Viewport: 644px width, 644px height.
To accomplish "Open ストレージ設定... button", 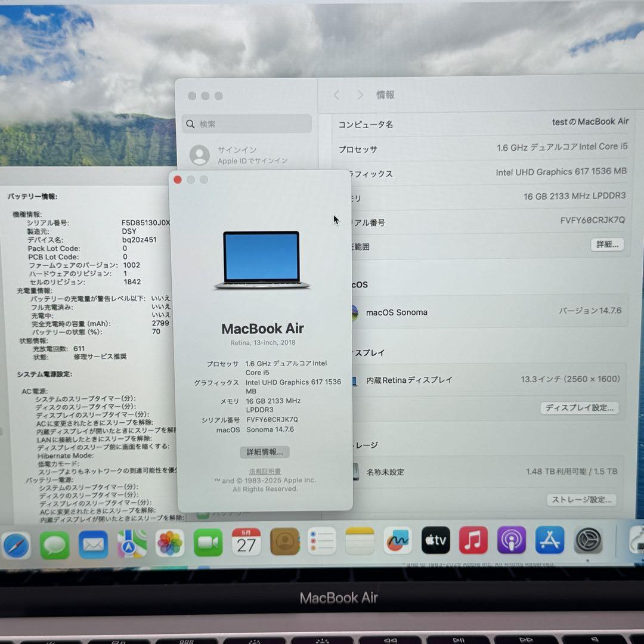I will (x=581, y=500).
